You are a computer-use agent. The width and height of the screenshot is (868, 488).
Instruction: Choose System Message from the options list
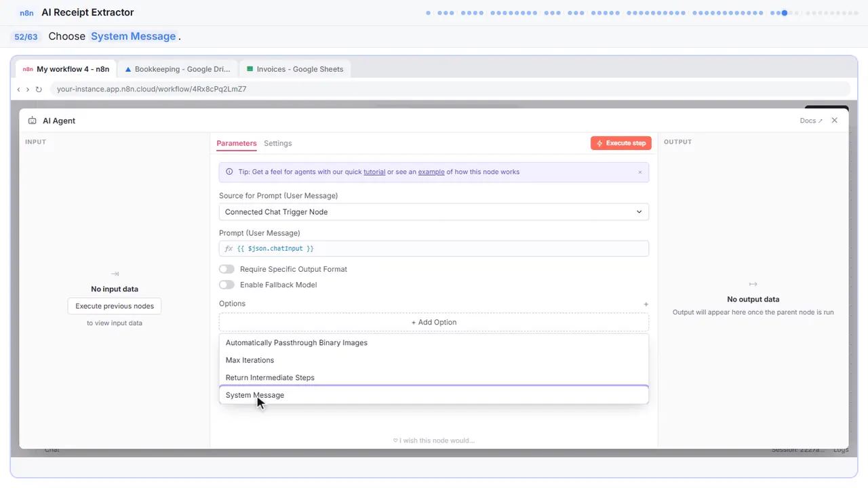tap(434, 395)
